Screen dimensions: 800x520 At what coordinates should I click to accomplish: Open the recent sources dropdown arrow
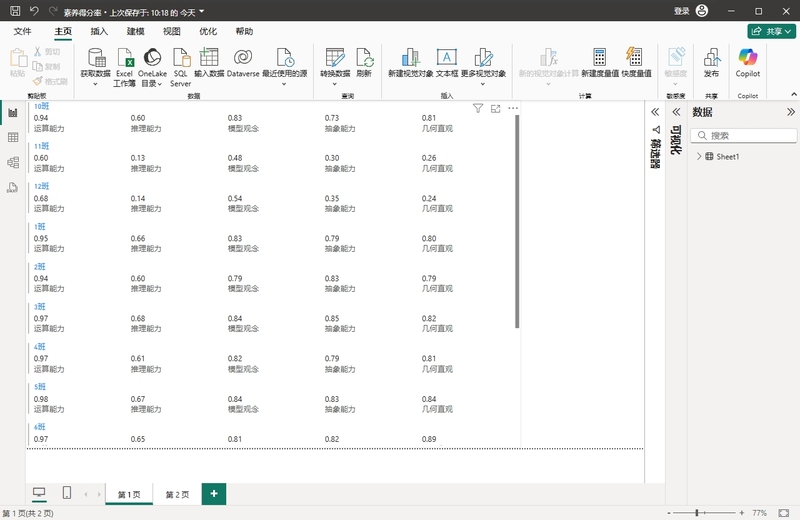(284, 84)
